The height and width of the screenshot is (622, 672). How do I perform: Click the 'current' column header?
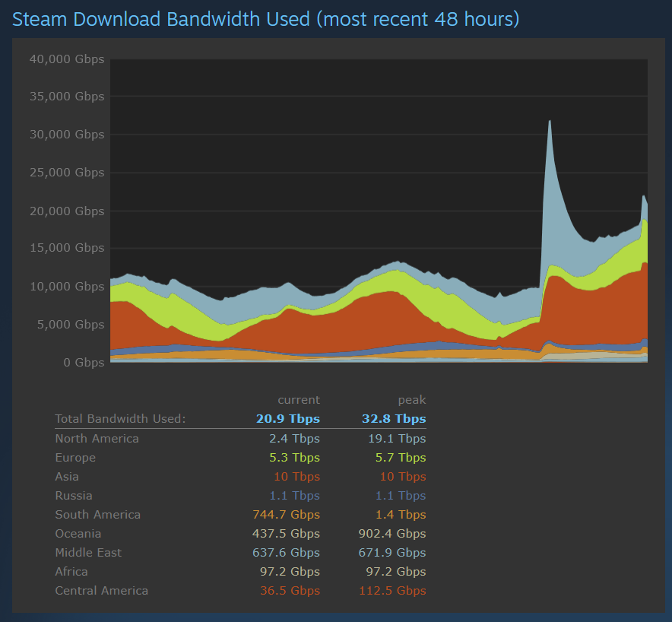299,400
